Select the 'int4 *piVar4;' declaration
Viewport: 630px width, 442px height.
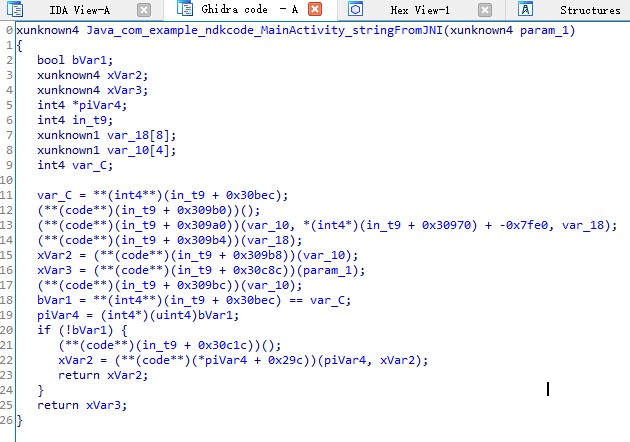click(82, 105)
